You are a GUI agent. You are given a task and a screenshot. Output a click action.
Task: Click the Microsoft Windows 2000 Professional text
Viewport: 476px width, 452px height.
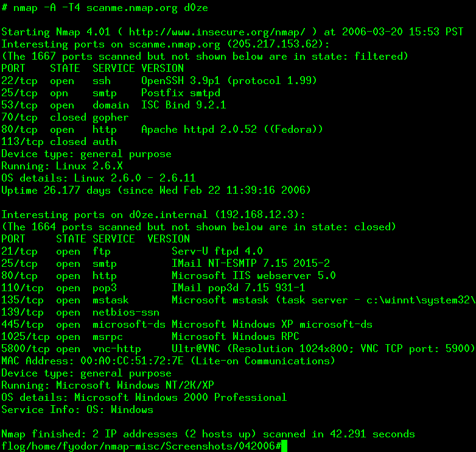click(x=181, y=397)
